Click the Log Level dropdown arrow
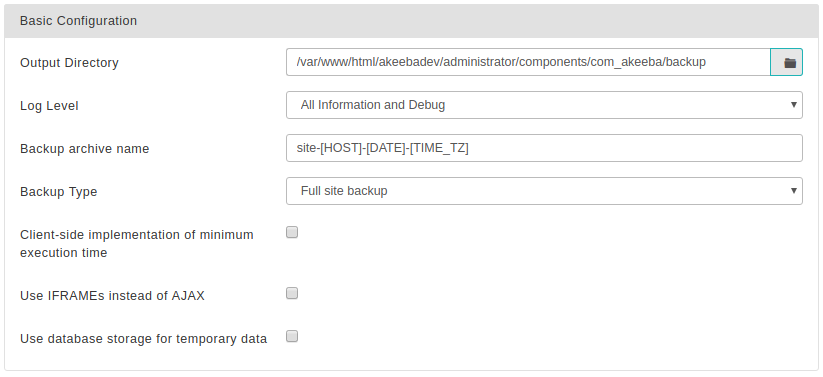The image size is (823, 377). [x=794, y=104]
